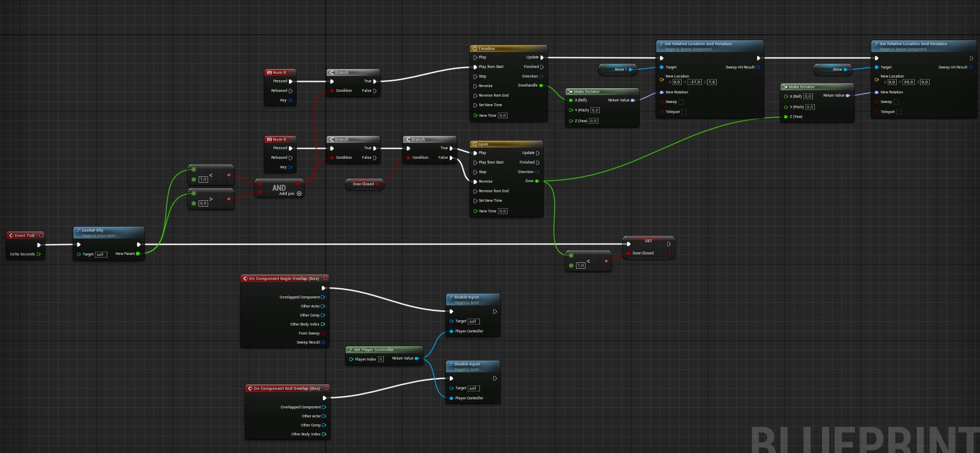980x453 pixels.
Task: Click the On Component Begin Overlap event icon
Action: point(245,279)
